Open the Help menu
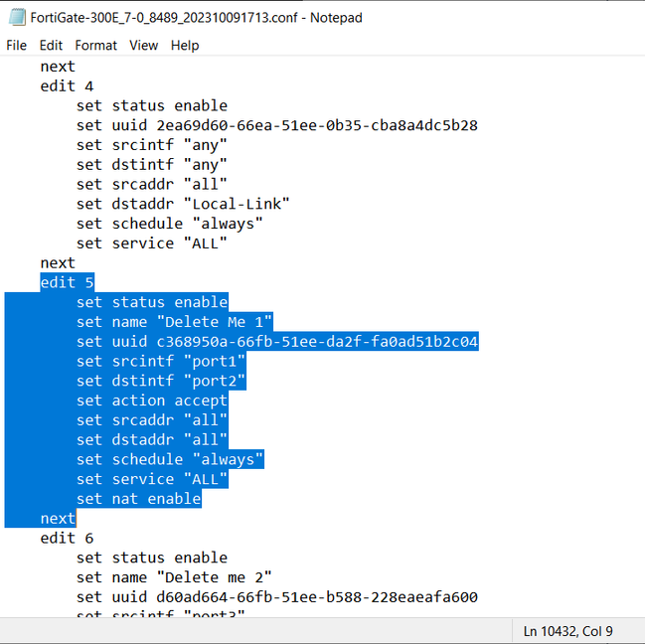Image resolution: width=645 pixels, height=644 pixels. 185,46
